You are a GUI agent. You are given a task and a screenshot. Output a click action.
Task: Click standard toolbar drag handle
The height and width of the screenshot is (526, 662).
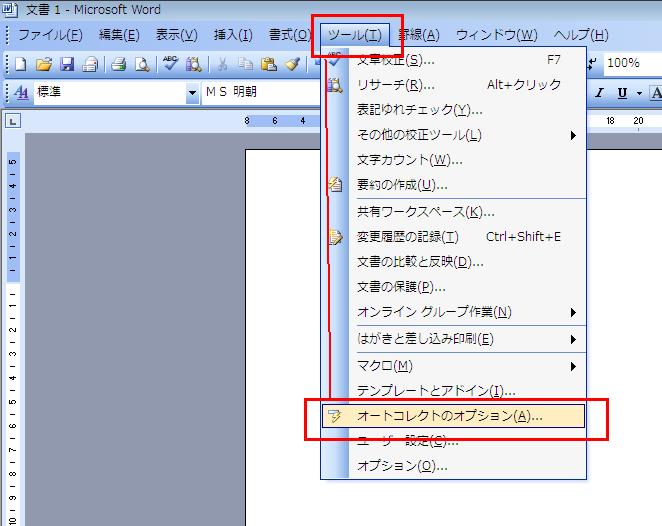pyautogui.click(x=7, y=64)
